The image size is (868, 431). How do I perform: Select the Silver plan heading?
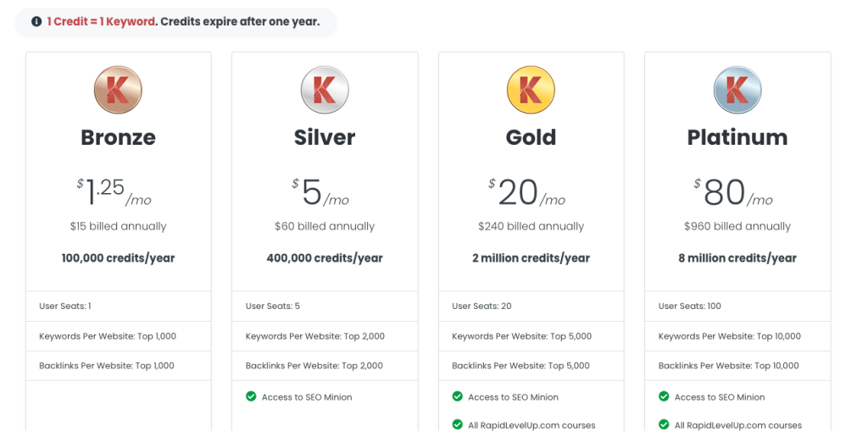click(325, 137)
